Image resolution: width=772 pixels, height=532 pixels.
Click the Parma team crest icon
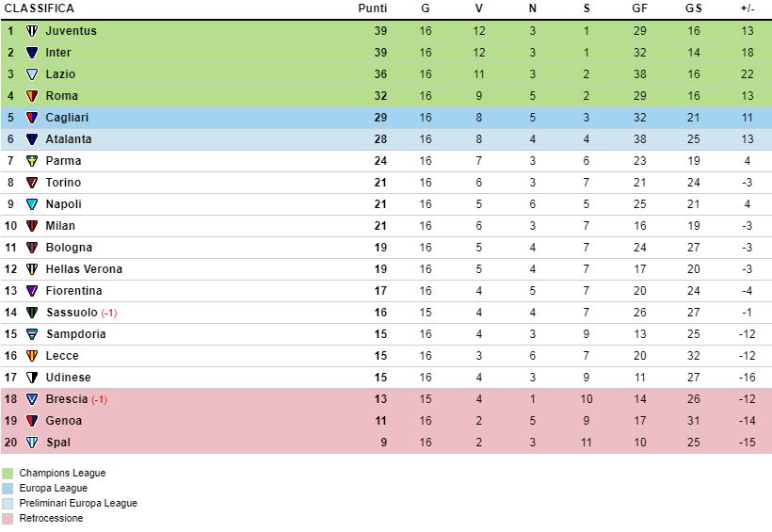32,161
